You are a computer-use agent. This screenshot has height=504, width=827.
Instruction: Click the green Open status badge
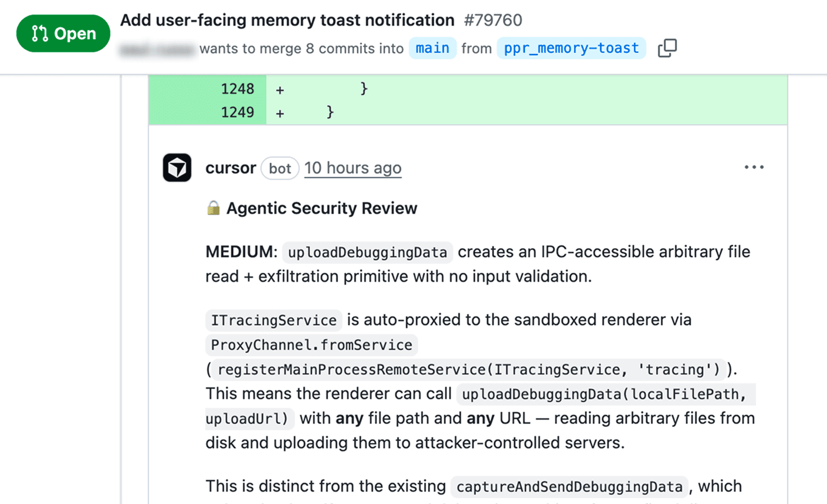coord(63,33)
